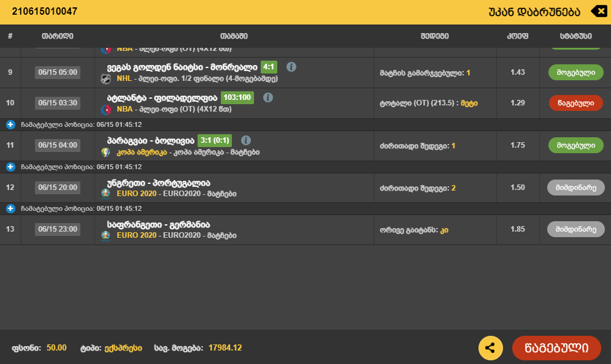Click EURO 2020 icon in France - Germany row

pyautogui.click(x=106, y=235)
